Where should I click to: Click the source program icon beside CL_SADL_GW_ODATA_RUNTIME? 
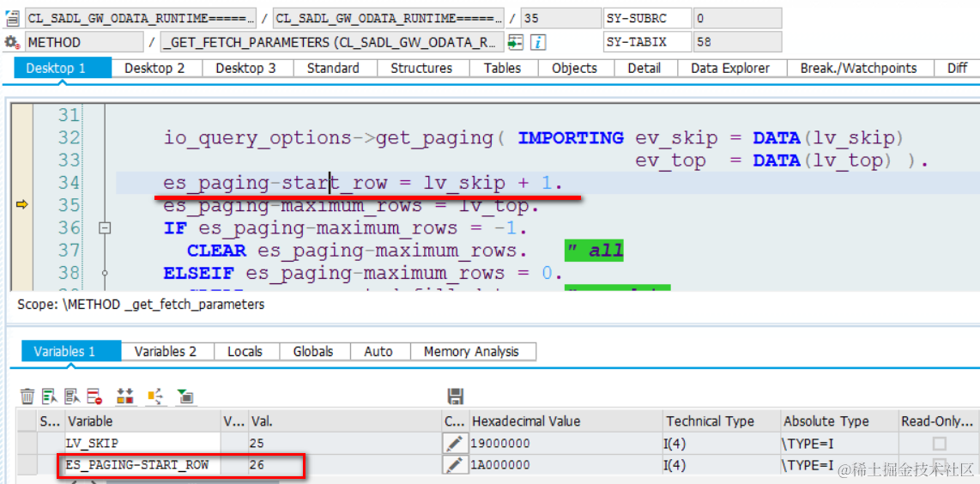11,18
